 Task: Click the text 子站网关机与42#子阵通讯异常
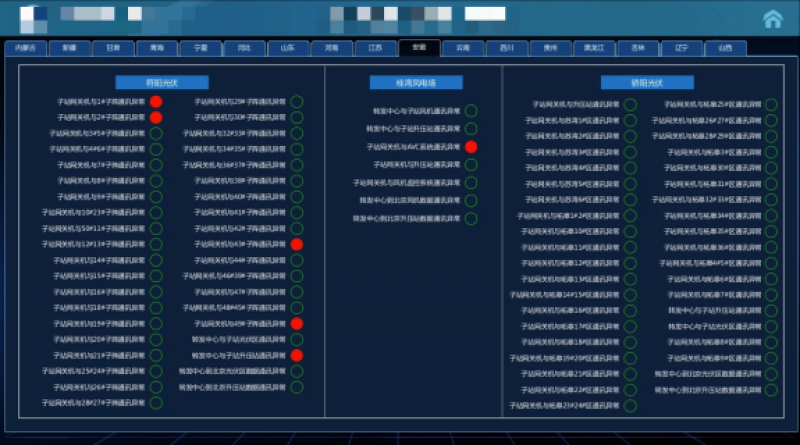pyautogui.click(x=240, y=228)
